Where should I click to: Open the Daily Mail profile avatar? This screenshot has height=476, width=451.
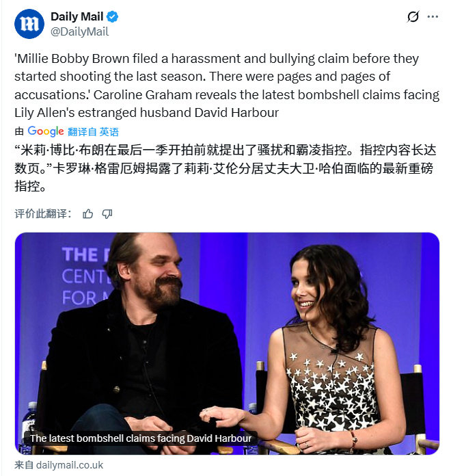pos(29,24)
